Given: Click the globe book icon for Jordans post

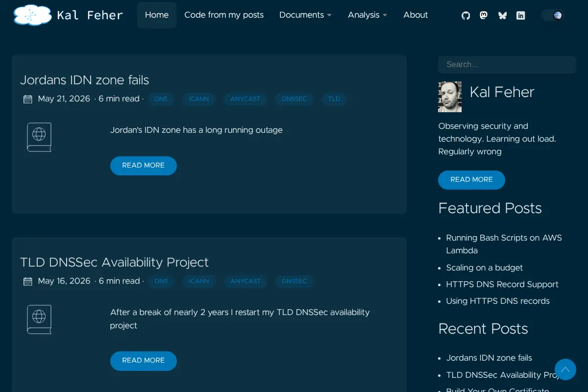Looking at the screenshot, I should click(x=39, y=137).
